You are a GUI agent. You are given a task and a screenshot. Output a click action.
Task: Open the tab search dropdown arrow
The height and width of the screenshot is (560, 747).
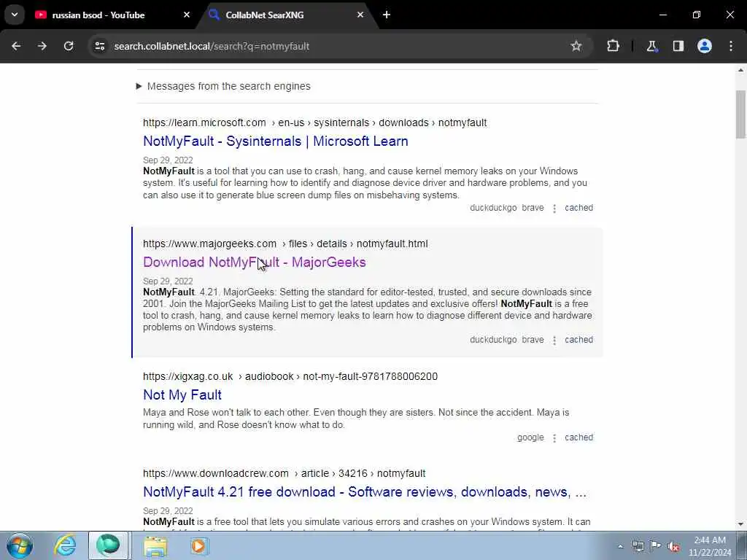coord(15,15)
